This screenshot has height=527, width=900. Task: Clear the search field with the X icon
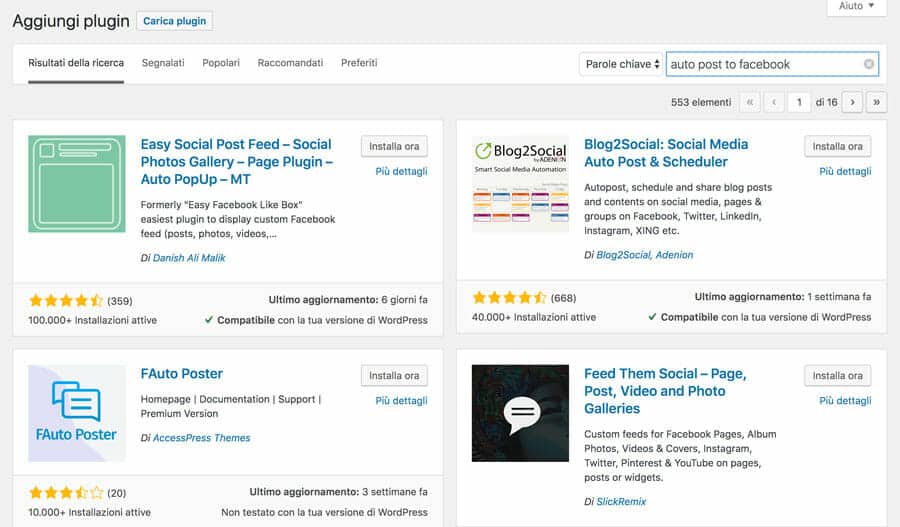click(x=869, y=64)
